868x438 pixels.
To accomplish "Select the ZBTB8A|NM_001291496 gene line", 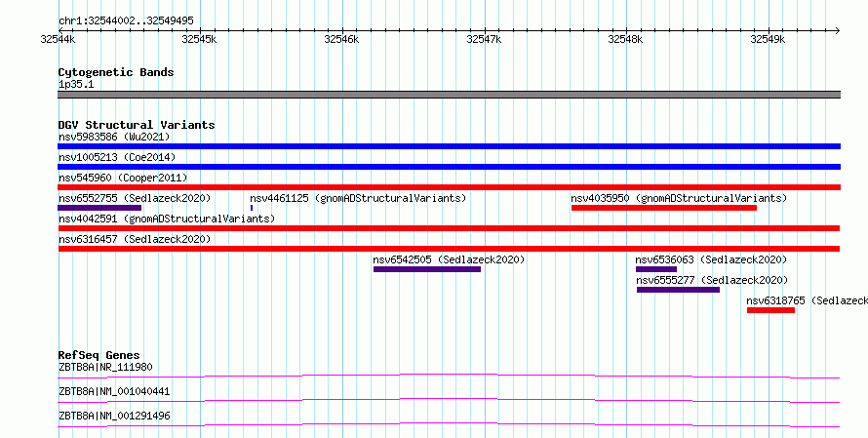I will point(449,424).
